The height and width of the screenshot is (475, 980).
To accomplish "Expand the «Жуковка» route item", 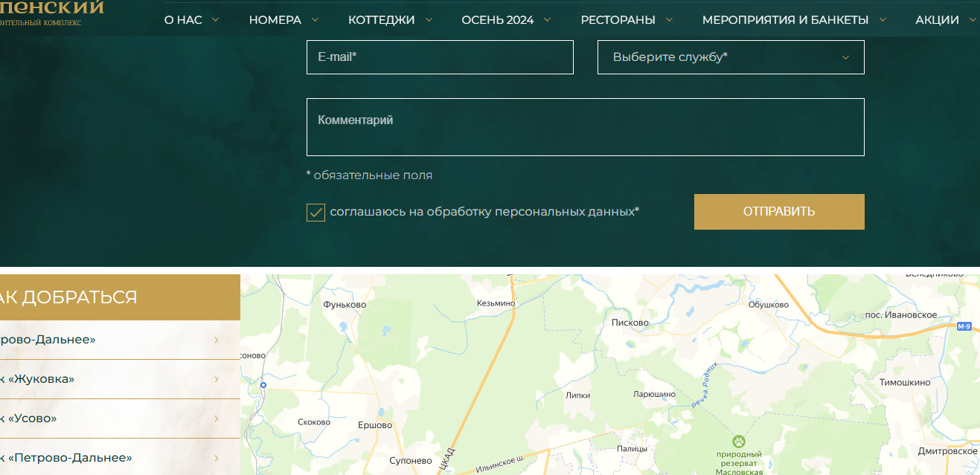I will [120, 379].
